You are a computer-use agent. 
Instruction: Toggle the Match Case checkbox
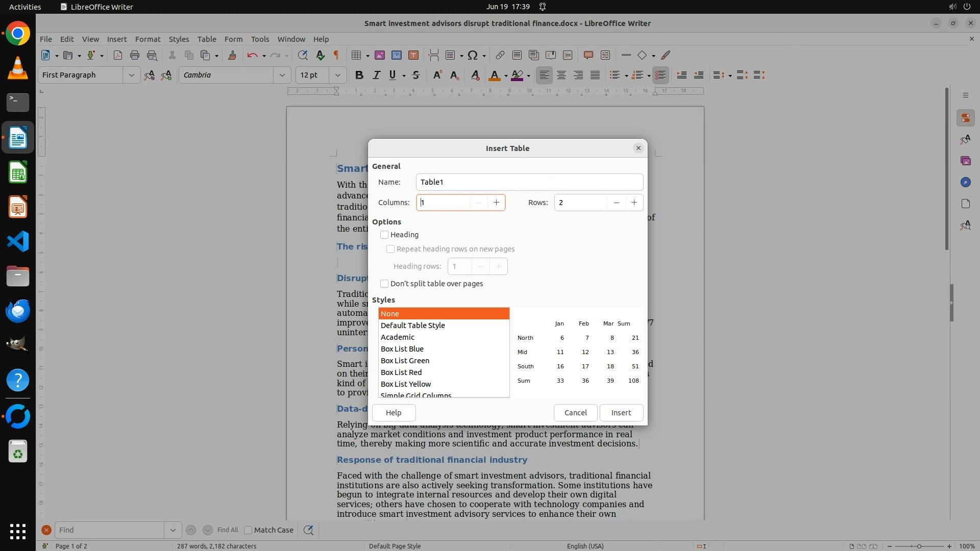248,530
